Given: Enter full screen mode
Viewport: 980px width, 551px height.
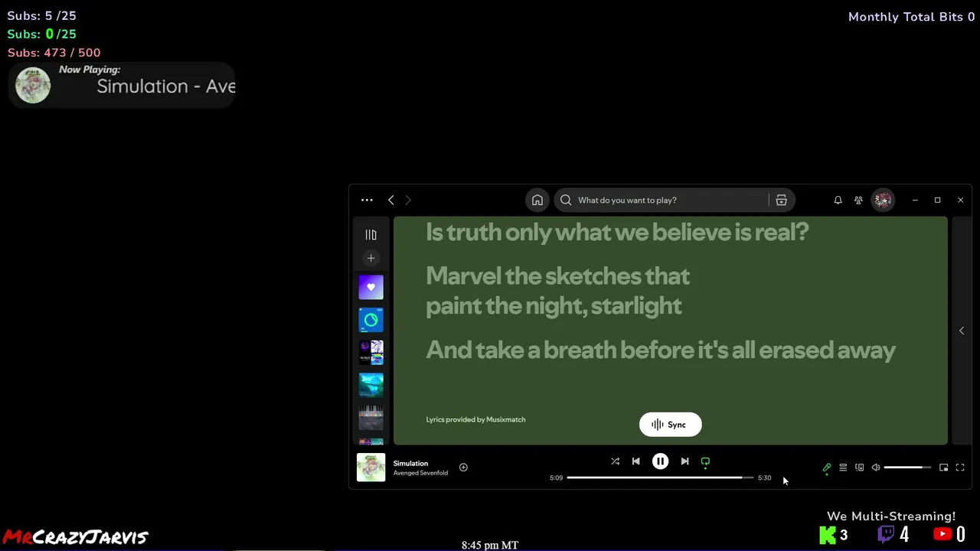Looking at the screenshot, I should pyautogui.click(x=960, y=468).
